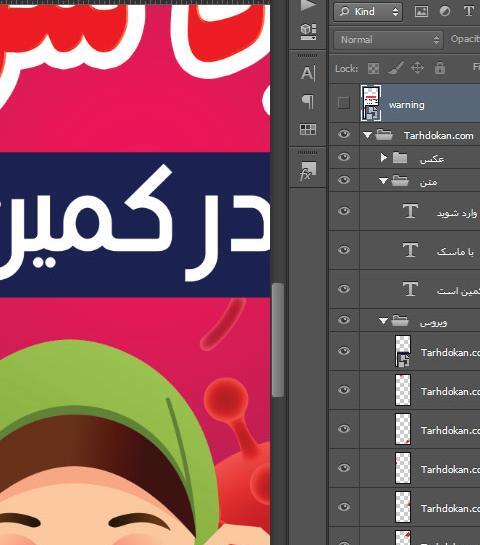Viewport: 480px width, 545px height.
Task: Select the warning layer name
Action: 406,105
